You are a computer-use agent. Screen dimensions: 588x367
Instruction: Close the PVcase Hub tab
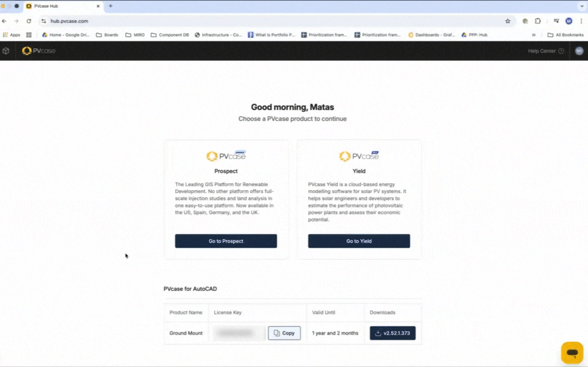tap(98, 6)
